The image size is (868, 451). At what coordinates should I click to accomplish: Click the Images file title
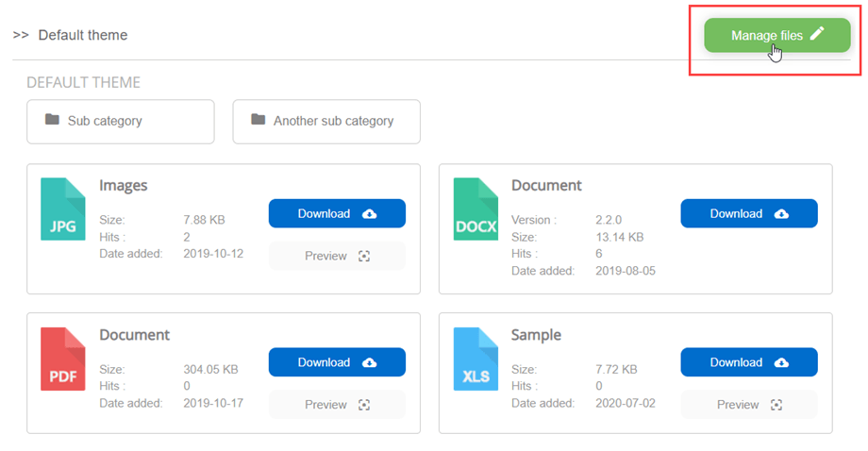click(124, 186)
